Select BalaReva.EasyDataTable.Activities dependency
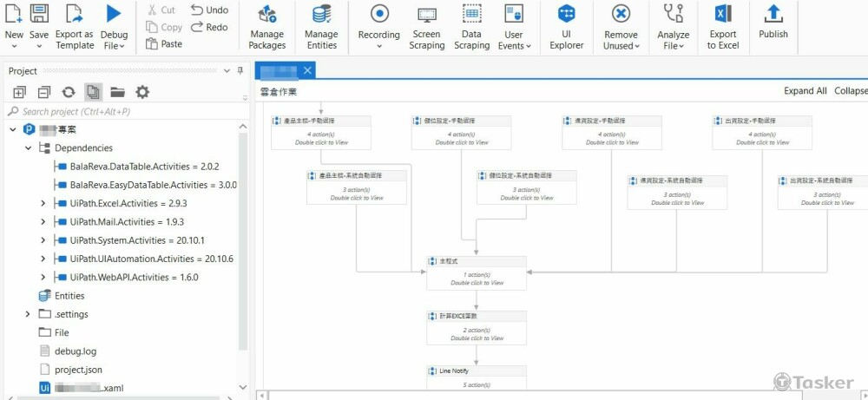 tap(154, 185)
